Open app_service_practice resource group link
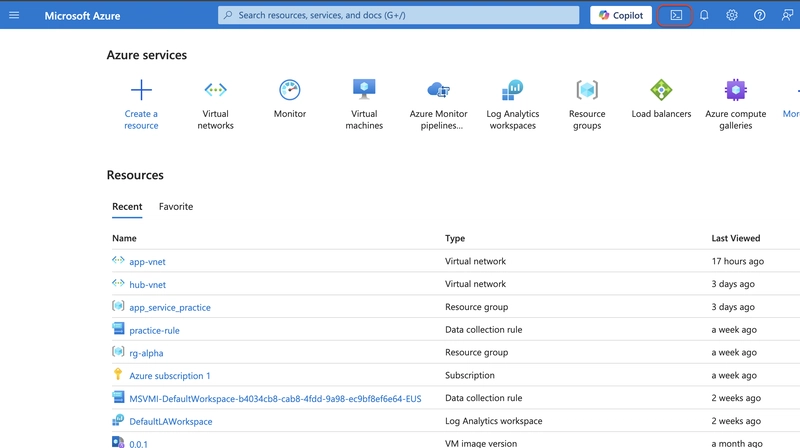Screen dimensions: 800x448 coord(170,307)
